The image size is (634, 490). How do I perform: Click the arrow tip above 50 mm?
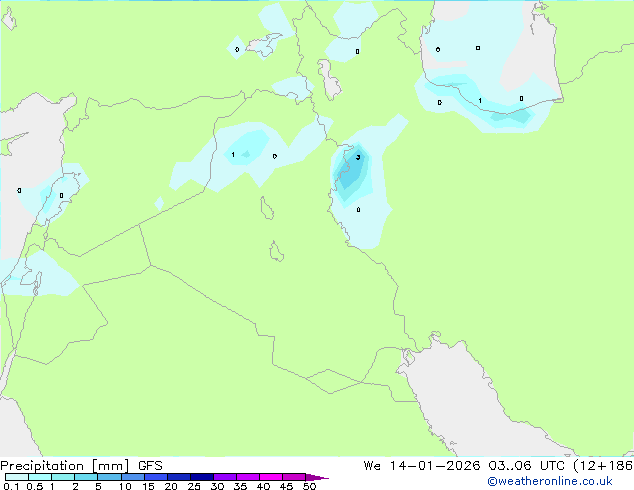[317, 477]
